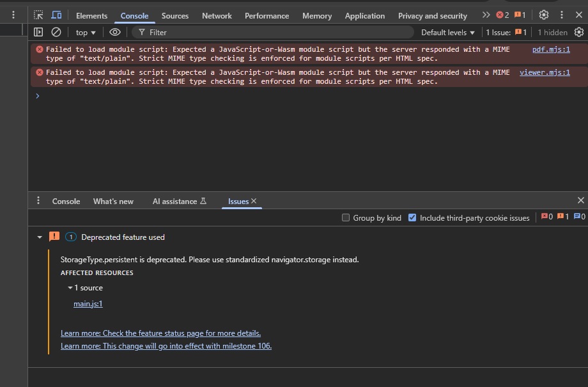
Task: Open the console sidebar panel icon
Action: click(38, 32)
